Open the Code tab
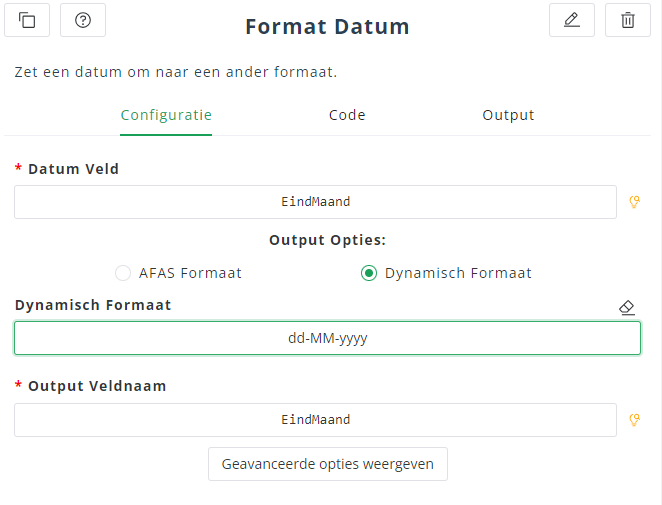662x505 pixels. click(x=347, y=115)
